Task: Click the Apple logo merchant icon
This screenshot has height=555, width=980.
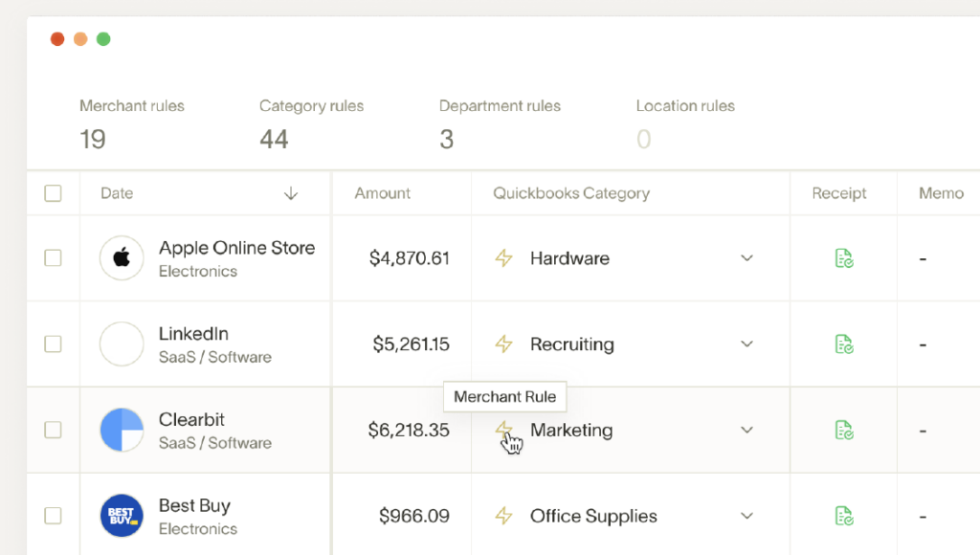Action: 122,258
